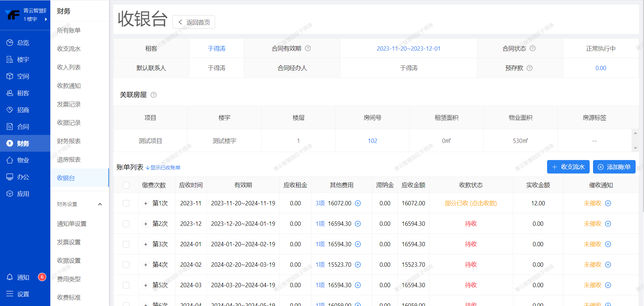Click the 添加账单 button
The height and width of the screenshot is (306, 644).
[x=614, y=167]
